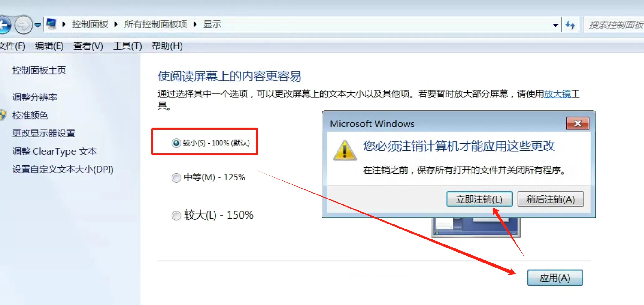Open the recent pages history arrow
The image size is (644, 305).
point(38,25)
